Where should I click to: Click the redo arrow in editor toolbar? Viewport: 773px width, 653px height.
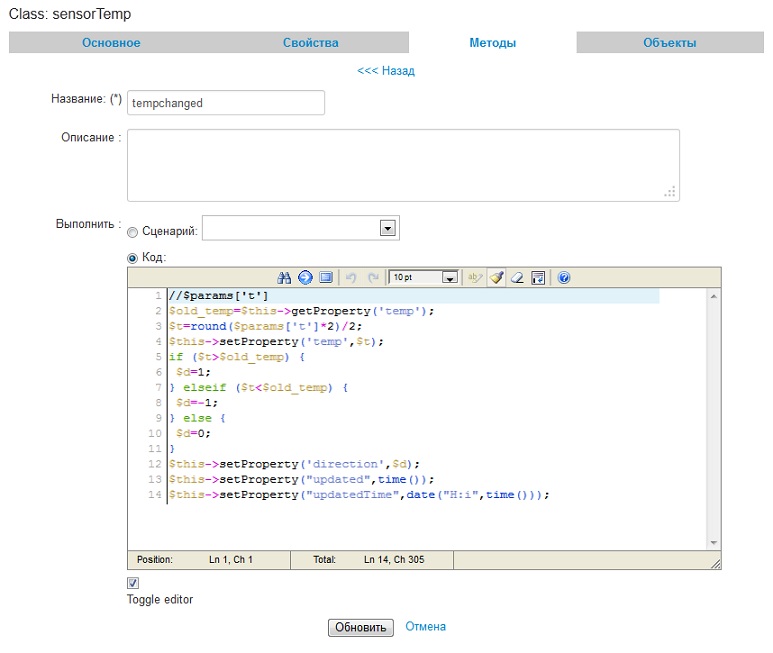click(373, 277)
